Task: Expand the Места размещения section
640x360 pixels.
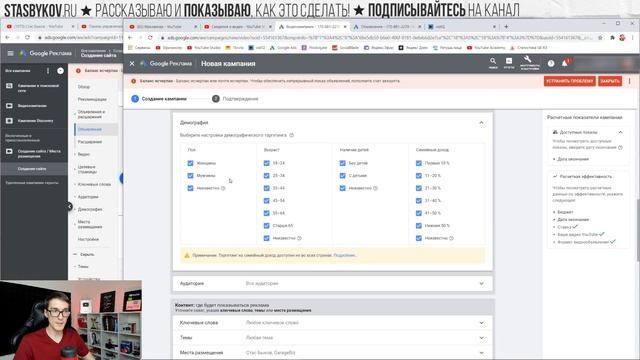Action: [x=333, y=353]
